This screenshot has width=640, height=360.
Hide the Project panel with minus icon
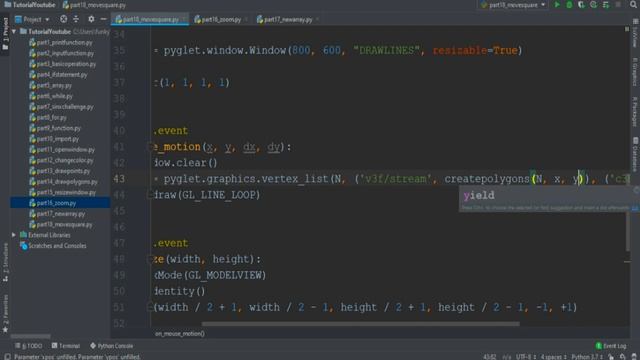click(x=103, y=19)
